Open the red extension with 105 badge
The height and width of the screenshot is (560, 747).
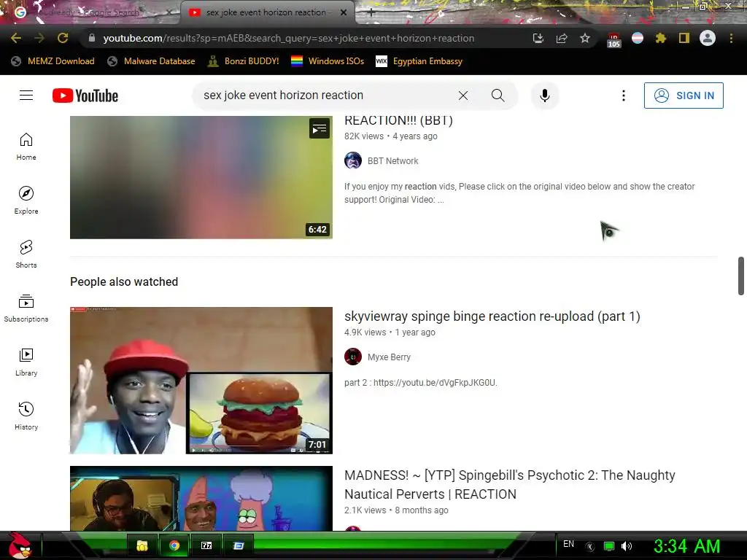point(614,39)
